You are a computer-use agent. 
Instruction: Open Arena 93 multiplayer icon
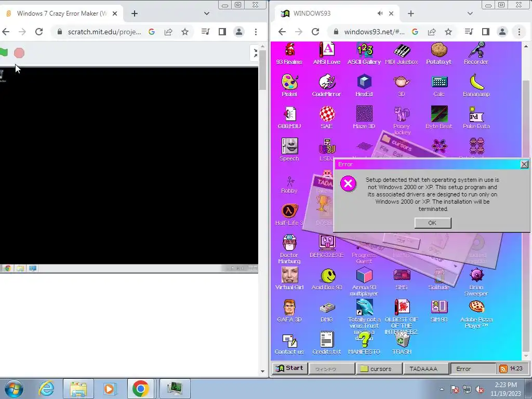click(364, 282)
